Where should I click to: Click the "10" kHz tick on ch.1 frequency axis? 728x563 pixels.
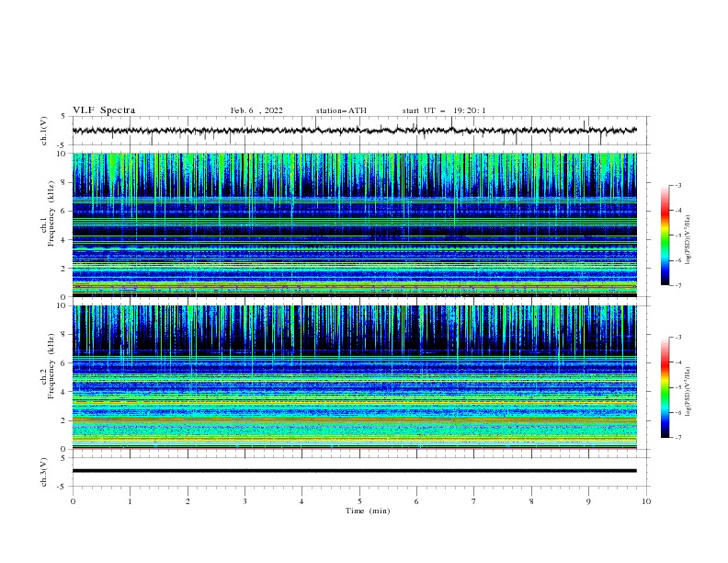pos(62,154)
